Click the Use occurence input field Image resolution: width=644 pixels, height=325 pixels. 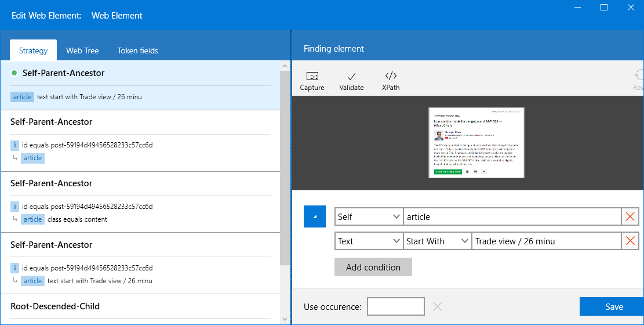pyautogui.click(x=396, y=306)
